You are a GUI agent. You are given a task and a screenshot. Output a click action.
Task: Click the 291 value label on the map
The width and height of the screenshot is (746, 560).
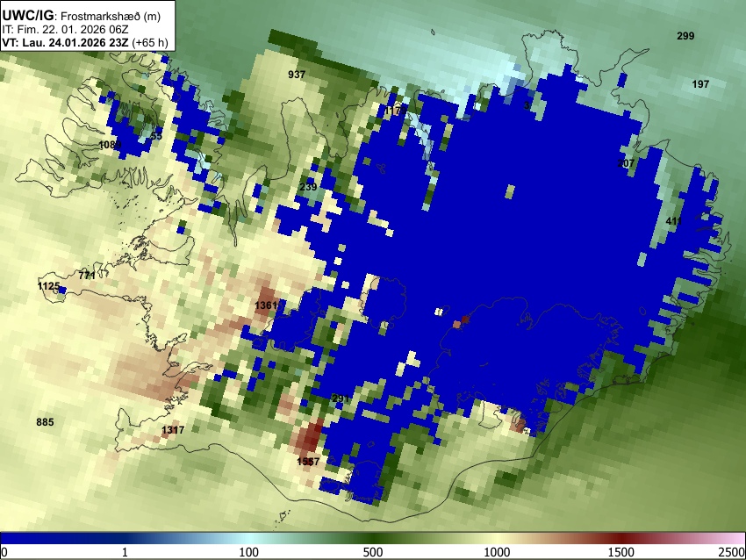point(341,398)
